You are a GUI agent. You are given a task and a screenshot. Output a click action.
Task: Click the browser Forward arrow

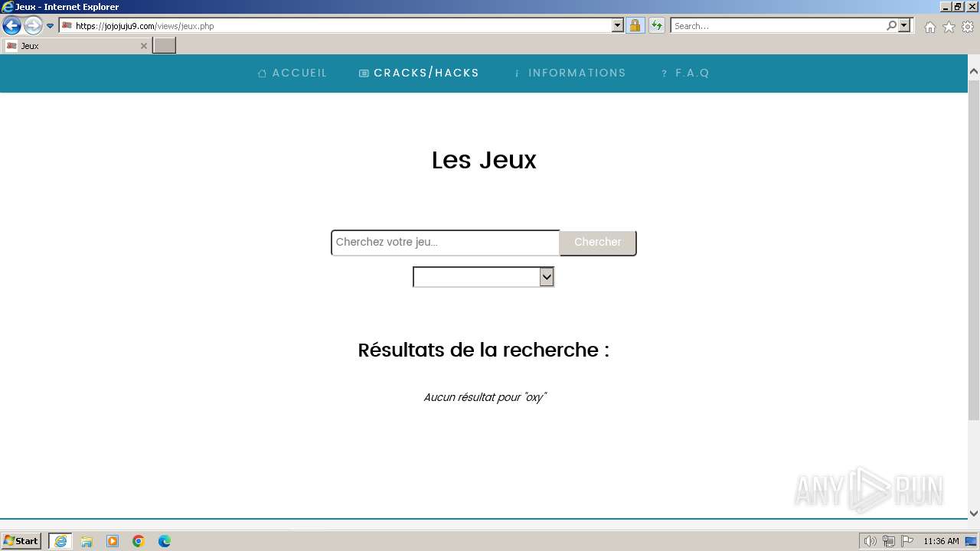click(x=32, y=26)
